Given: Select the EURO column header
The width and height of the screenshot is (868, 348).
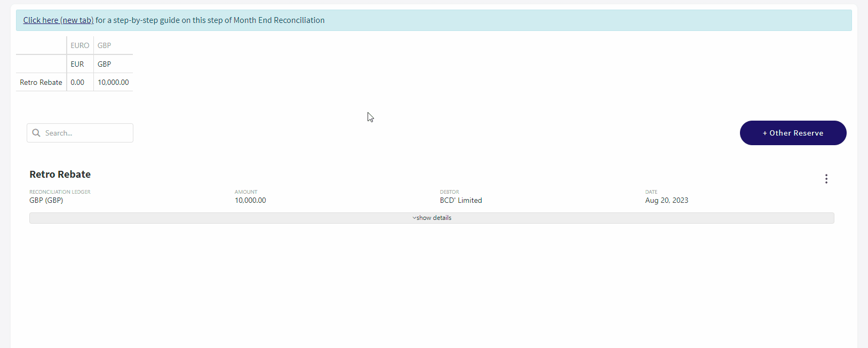Looking at the screenshot, I should [80, 45].
